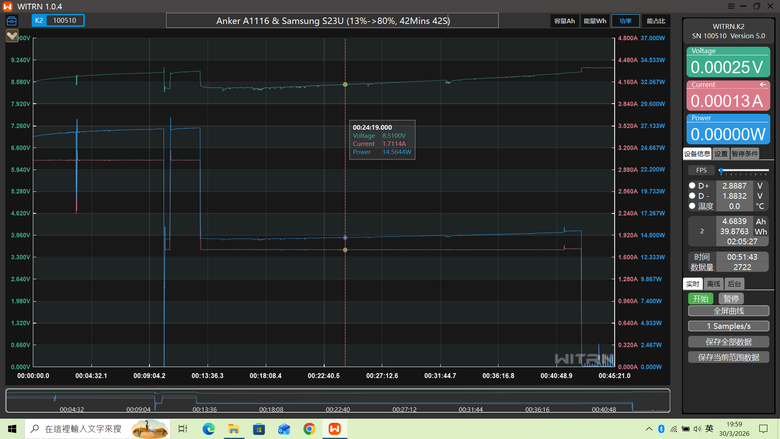Click 保存当前范围数据 save range button
This screenshot has width=780, height=439.
728,357
